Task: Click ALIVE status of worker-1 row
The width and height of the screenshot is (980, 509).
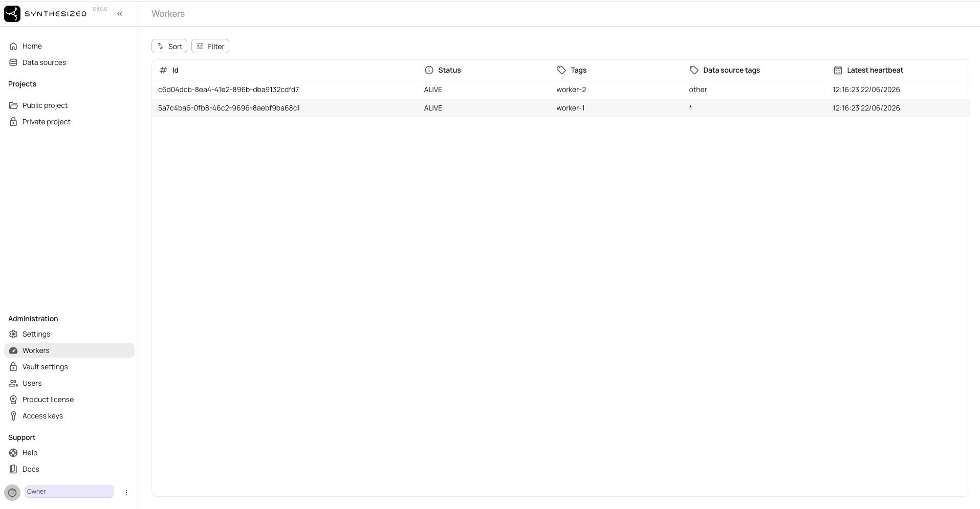Action: pos(433,108)
